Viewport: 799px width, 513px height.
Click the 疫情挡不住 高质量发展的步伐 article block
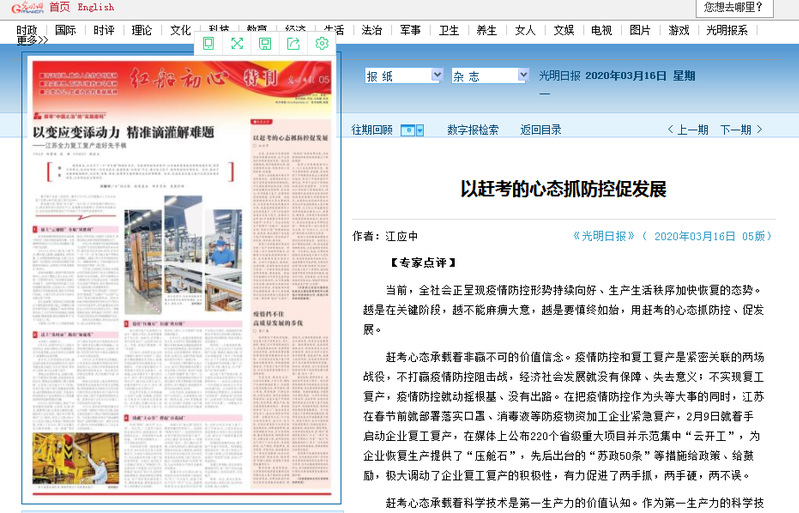[x=290, y=397]
